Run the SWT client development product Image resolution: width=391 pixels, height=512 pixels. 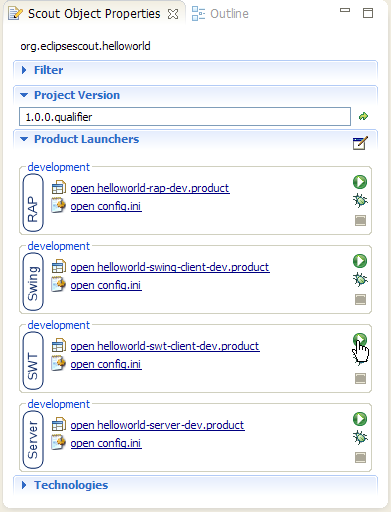tap(360, 340)
